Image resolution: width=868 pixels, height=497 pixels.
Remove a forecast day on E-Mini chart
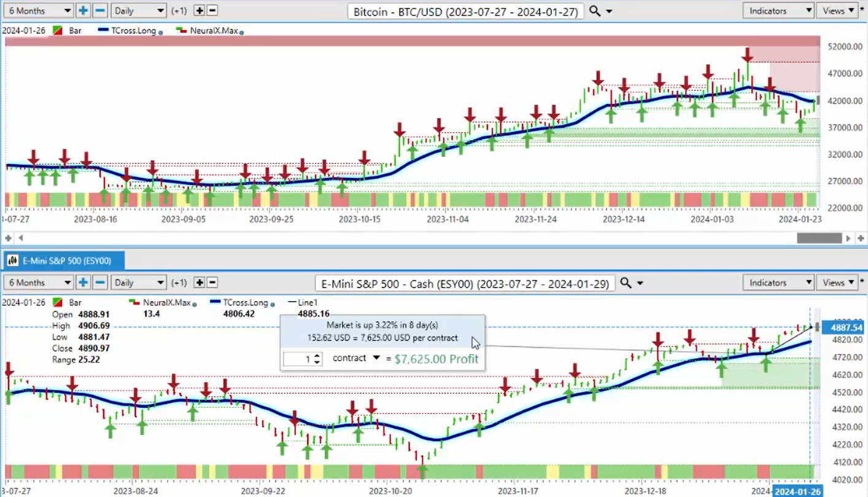click(212, 283)
